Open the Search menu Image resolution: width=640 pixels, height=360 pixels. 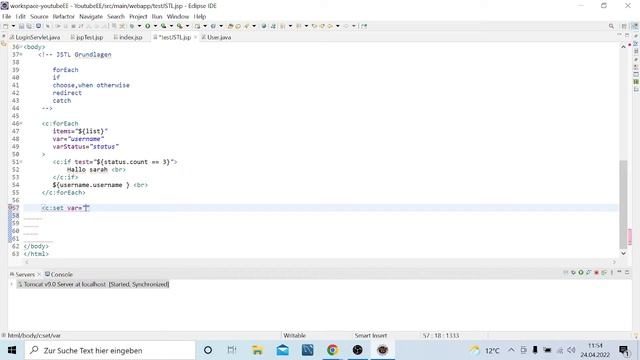pyautogui.click(x=116, y=16)
